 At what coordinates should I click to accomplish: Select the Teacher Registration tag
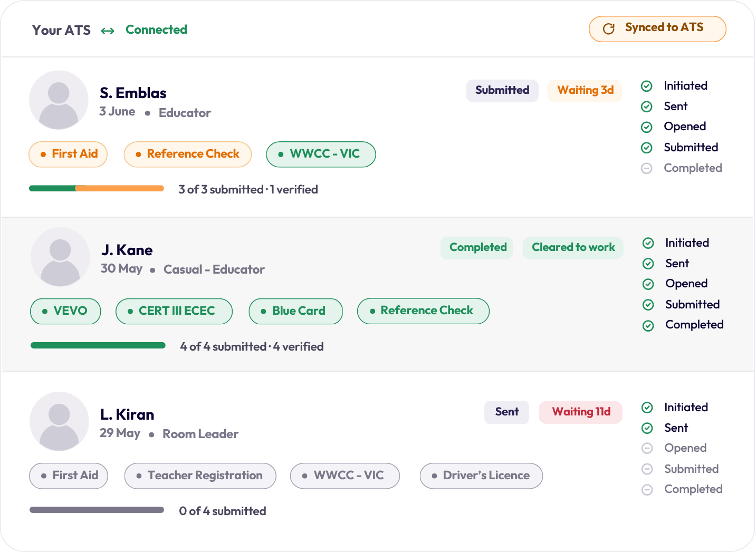(200, 476)
